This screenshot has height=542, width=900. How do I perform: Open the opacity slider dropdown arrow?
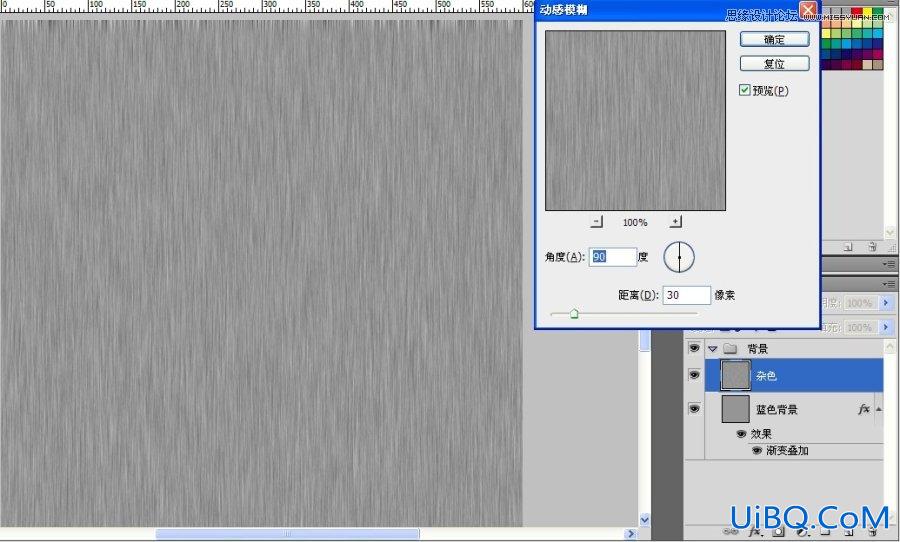coord(886,303)
